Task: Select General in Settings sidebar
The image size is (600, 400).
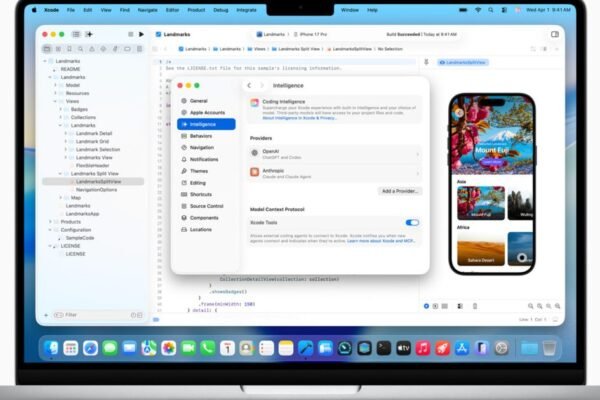Action: coord(206,101)
